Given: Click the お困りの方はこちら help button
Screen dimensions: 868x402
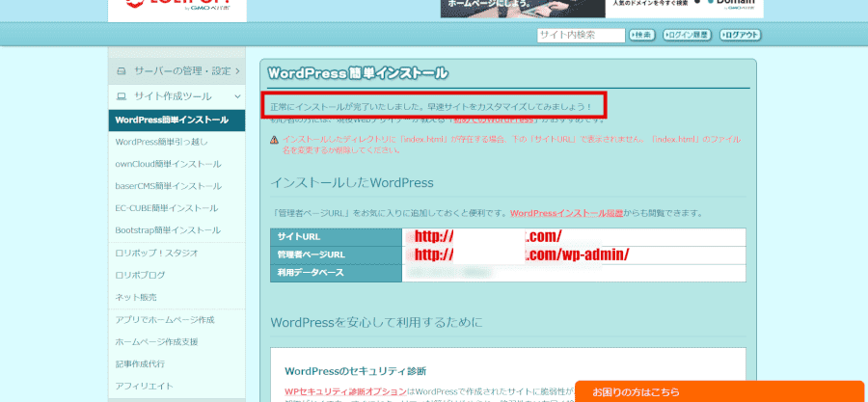Looking at the screenshot, I should (719, 391).
